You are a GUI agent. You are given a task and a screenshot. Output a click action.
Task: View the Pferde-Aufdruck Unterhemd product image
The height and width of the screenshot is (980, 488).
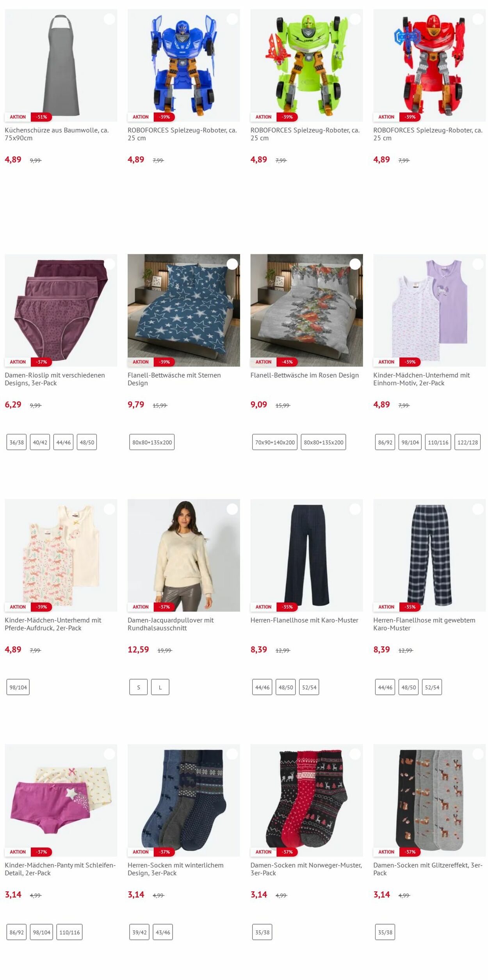pos(61,555)
